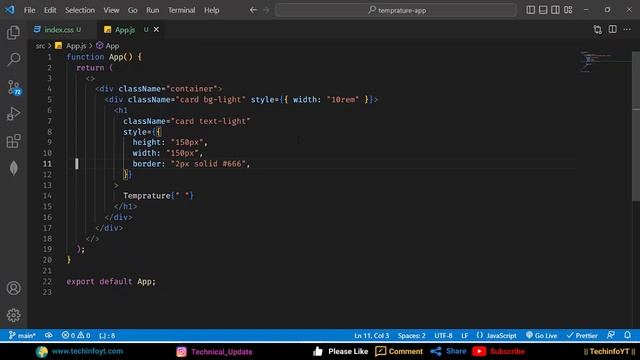The image size is (640, 360).
Task: Open Run and Debug view
Action: tap(13, 114)
